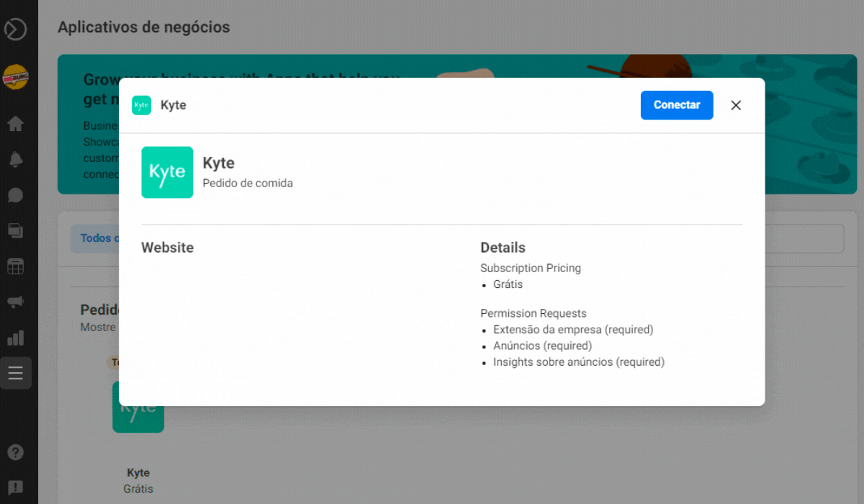
Task: Select the 'Todos' filter tab behind dialog
Action: (x=94, y=238)
